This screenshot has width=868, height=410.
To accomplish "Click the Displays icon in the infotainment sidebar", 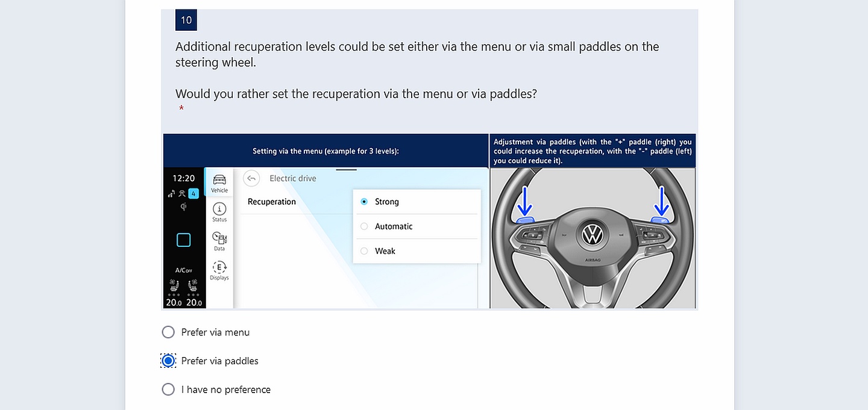I will 219,267.
